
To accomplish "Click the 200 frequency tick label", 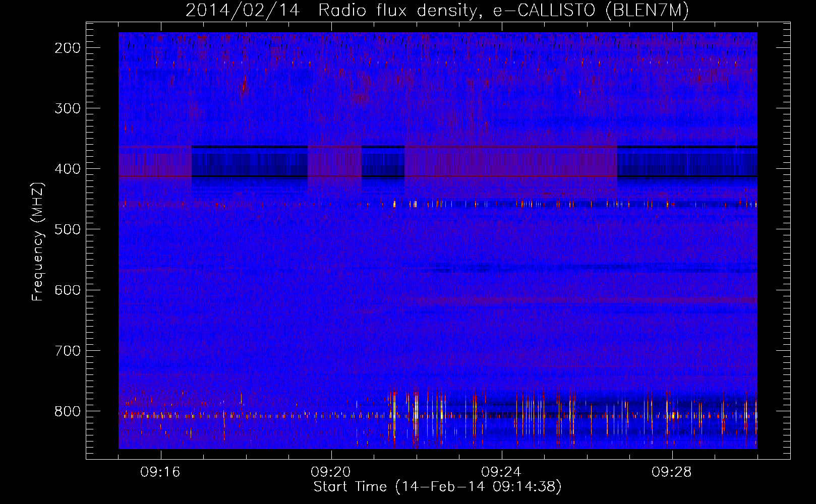I will (68, 48).
